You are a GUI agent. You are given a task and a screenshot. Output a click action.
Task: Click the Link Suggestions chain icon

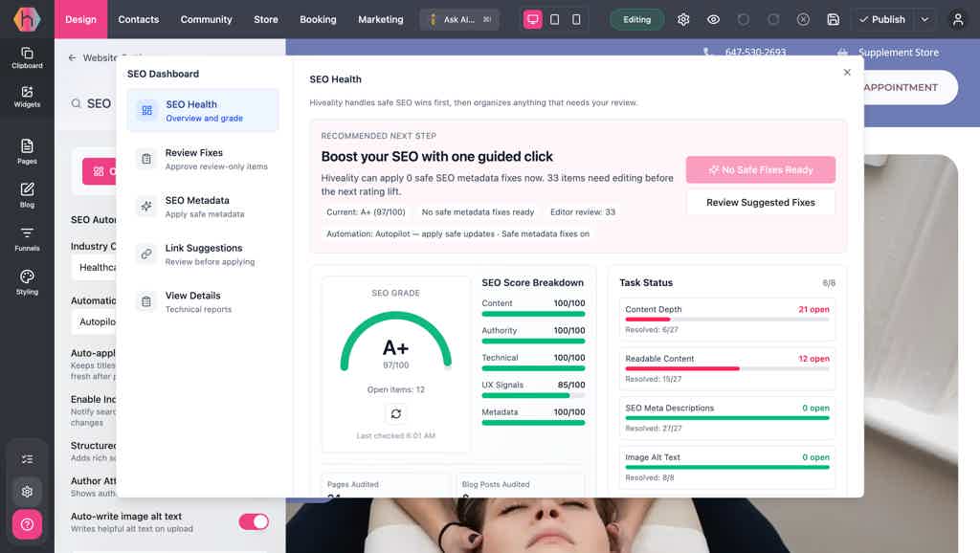click(x=146, y=254)
